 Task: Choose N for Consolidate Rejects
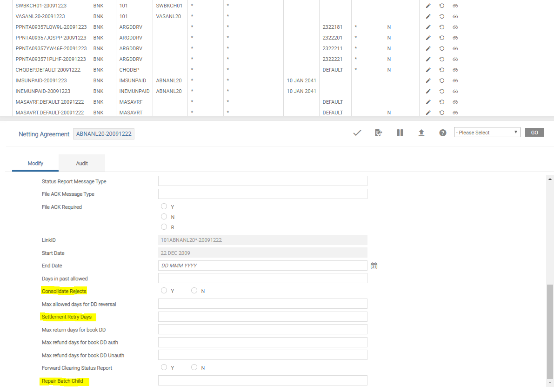click(194, 291)
